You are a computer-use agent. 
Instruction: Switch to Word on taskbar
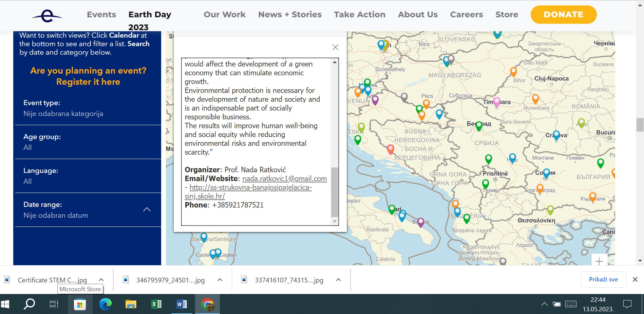coord(182,304)
